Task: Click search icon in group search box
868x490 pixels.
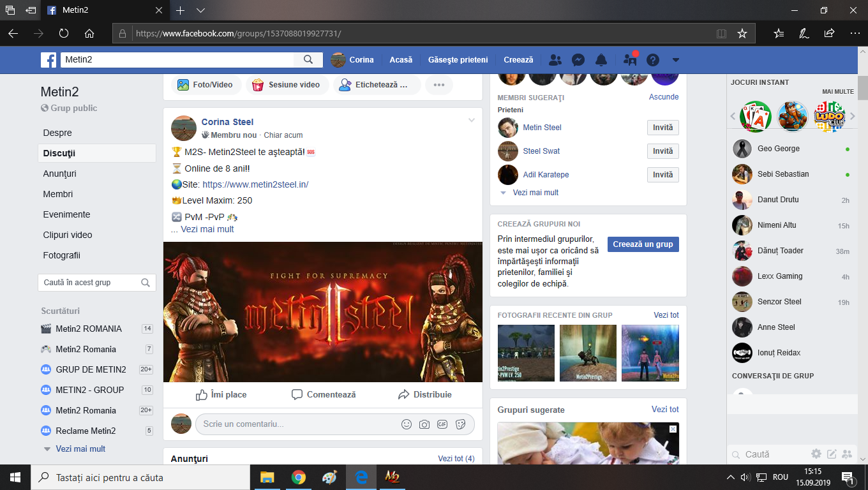Action: [x=146, y=283]
